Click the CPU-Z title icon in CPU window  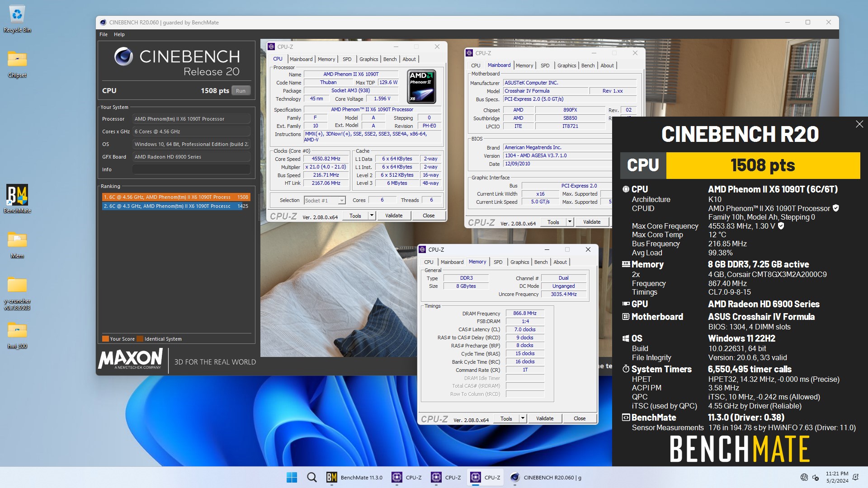pyautogui.click(x=271, y=47)
